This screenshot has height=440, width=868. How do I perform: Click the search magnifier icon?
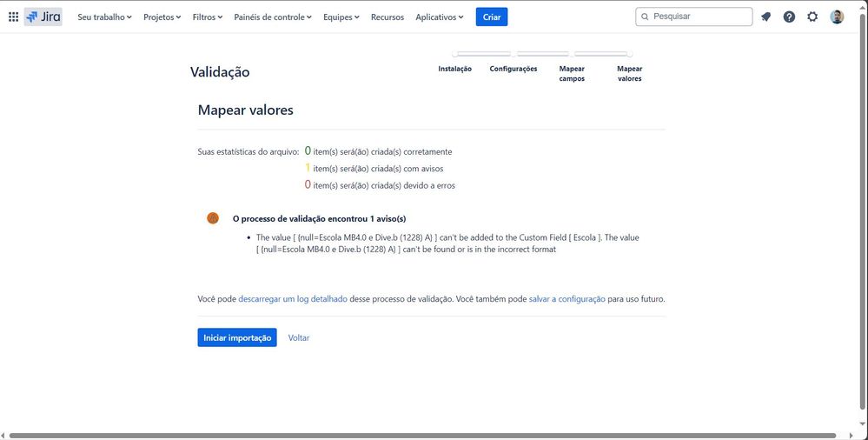pos(645,17)
